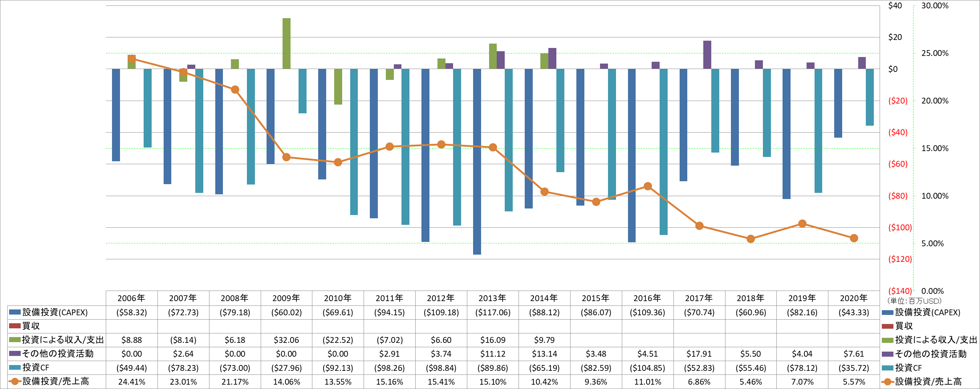Click the 2016 orange line data point
980x389 pixels.
click(648, 186)
